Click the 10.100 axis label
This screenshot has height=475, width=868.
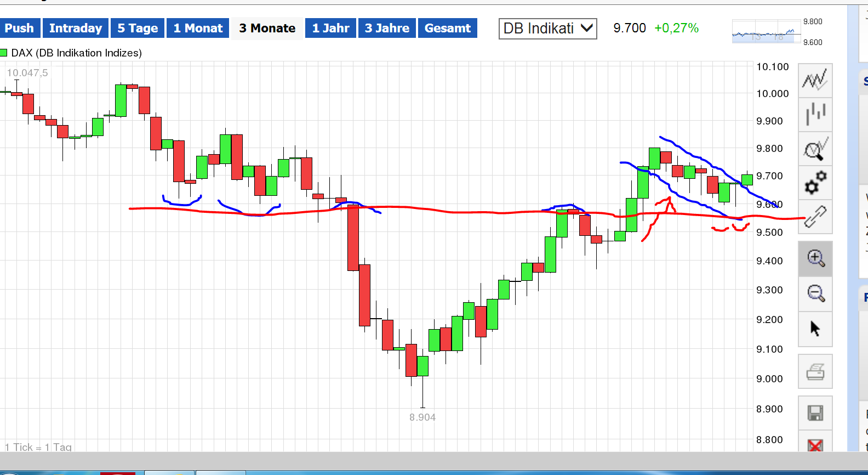click(773, 67)
